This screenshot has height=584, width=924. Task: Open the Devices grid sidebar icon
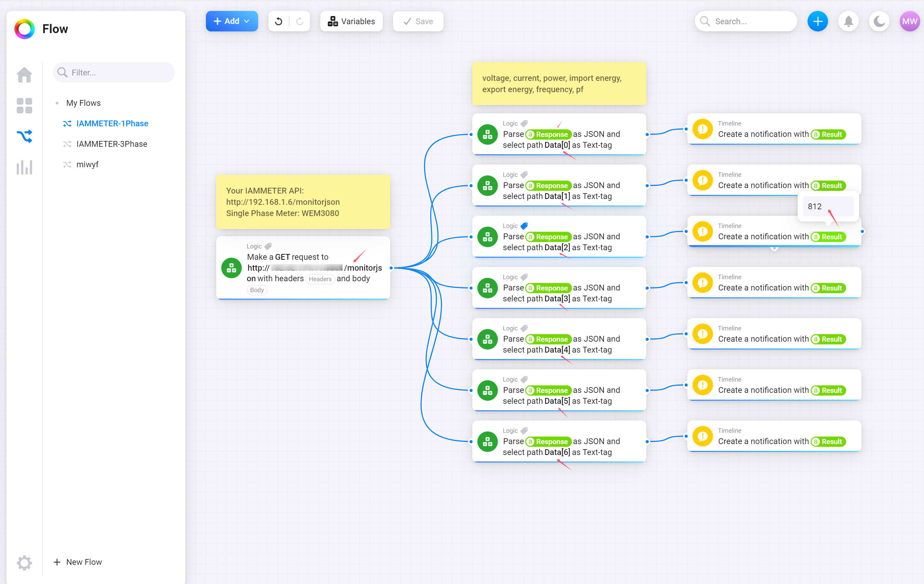point(24,105)
